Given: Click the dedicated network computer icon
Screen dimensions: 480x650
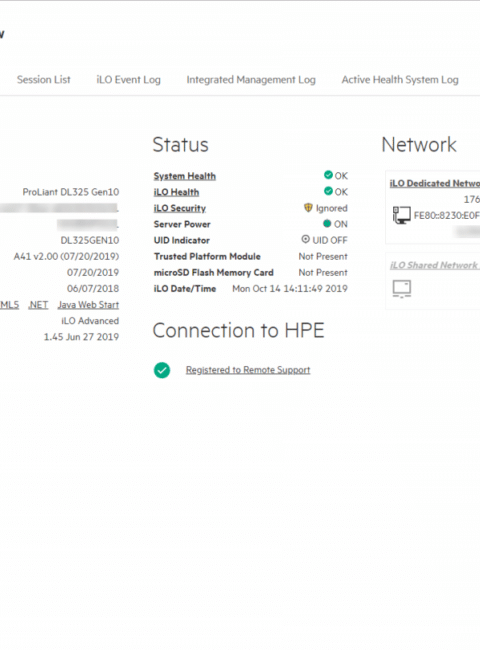Looking at the screenshot, I should point(402,215).
